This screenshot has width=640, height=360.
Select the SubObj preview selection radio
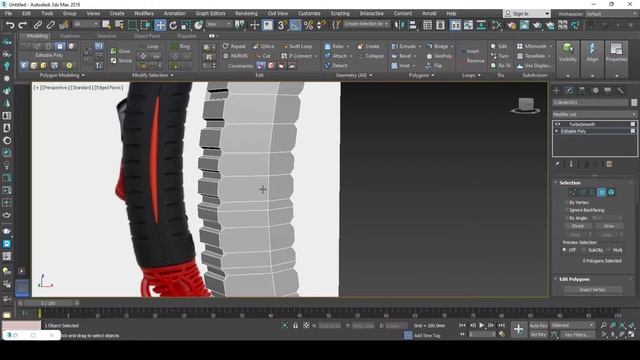point(584,250)
